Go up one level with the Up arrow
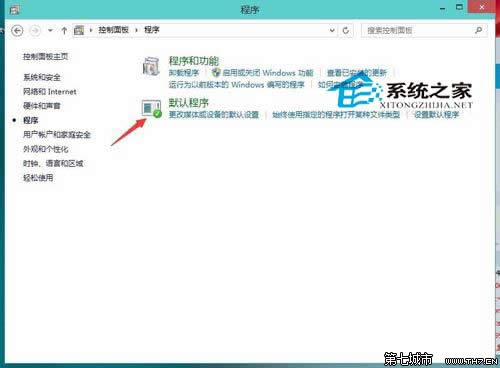Screen dimensions: 500x368 64,30
